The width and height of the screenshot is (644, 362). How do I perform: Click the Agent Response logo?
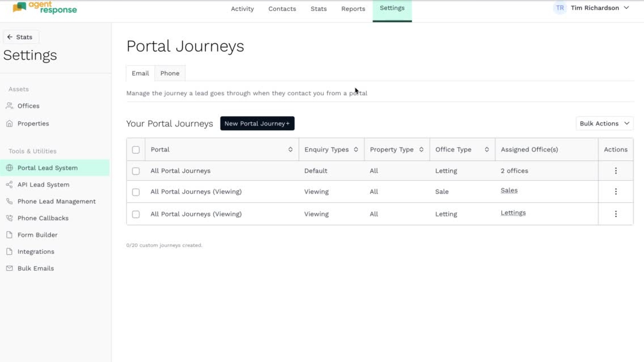coord(45,8)
